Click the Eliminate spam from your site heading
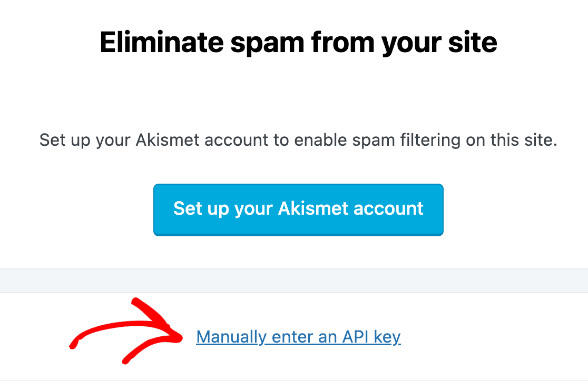Screen dimensions: 588x381 click(298, 43)
